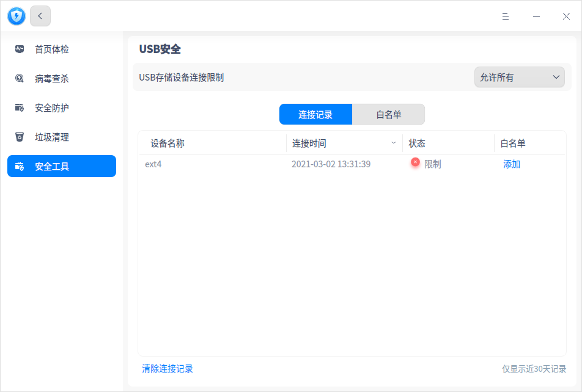Click the USB存储设备连接限制 label
Screen dimensions: 582x392
point(182,78)
